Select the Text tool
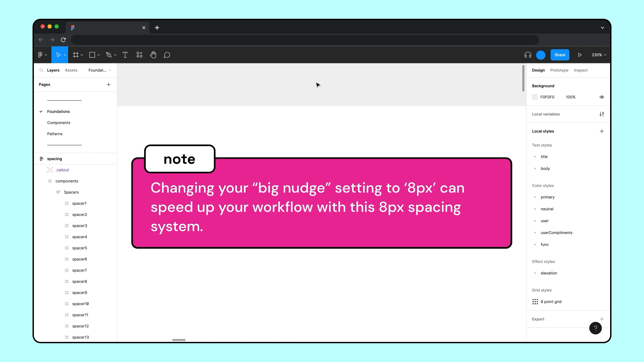This screenshot has height=362, width=644. pyautogui.click(x=125, y=55)
